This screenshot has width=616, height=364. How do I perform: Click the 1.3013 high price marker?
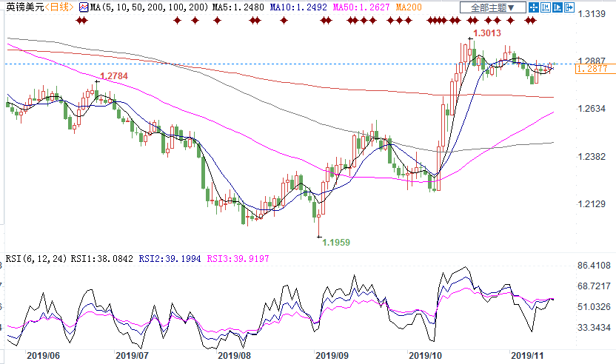pyautogui.click(x=486, y=33)
